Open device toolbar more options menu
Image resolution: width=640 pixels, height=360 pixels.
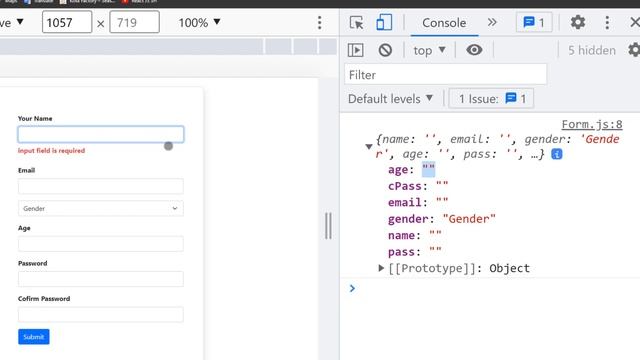click(x=320, y=23)
